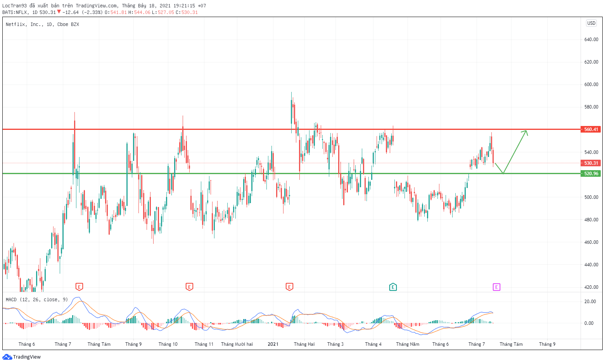This screenshot has width=605, height=364.
Task: Click the USD currency button
Action: coord(591,23)
